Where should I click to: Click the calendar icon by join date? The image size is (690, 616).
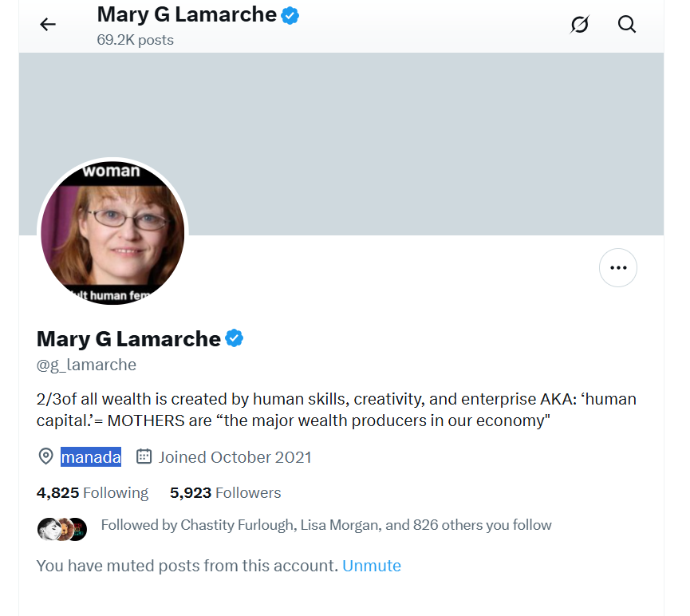coord(144,456)
